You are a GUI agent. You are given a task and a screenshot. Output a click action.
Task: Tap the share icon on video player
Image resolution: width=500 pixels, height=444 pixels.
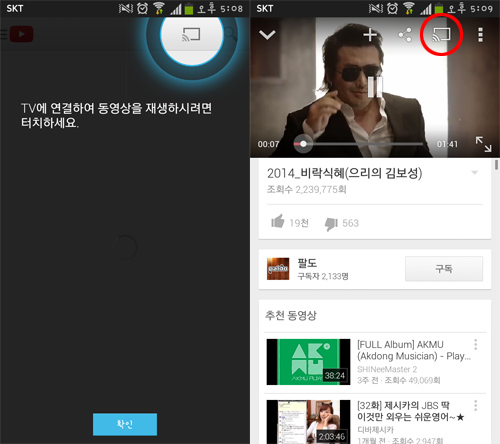click(405, 35)
